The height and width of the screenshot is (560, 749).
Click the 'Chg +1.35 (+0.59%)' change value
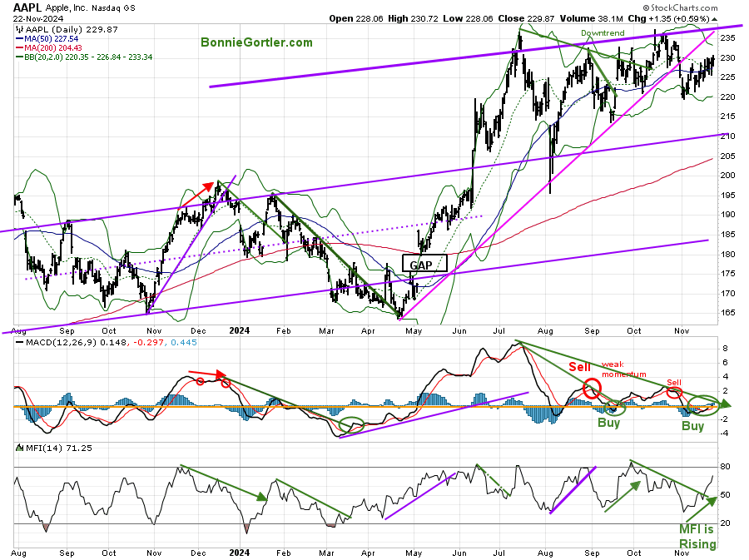[669, 18]
